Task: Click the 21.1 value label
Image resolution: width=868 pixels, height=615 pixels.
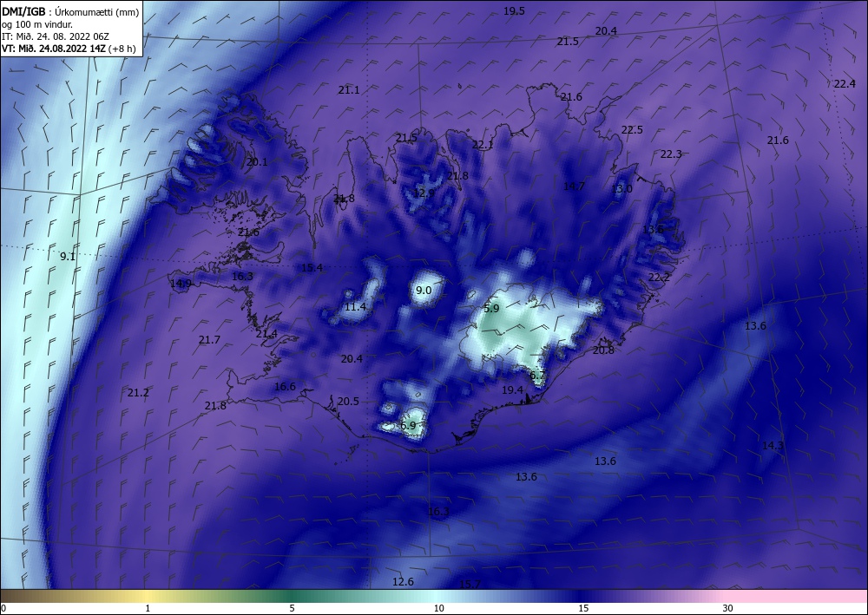Action: (349, 89)
